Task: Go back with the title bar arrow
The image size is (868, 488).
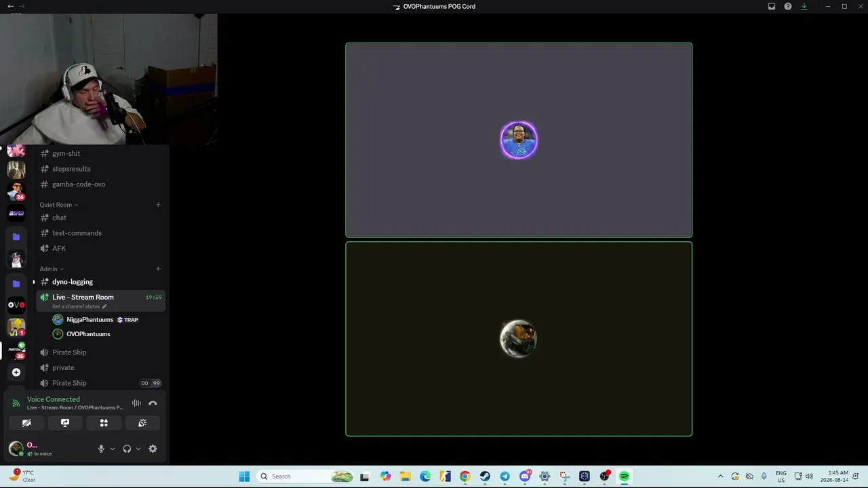Action: click(10, 6)
